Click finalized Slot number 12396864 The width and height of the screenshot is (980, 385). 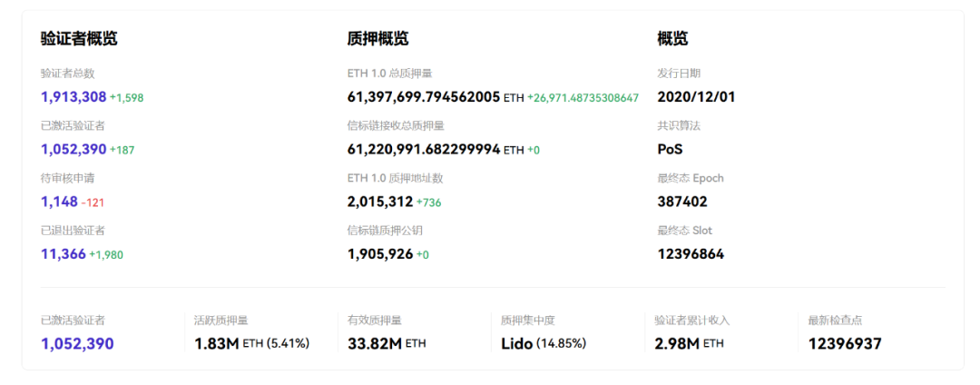(691, 254)
